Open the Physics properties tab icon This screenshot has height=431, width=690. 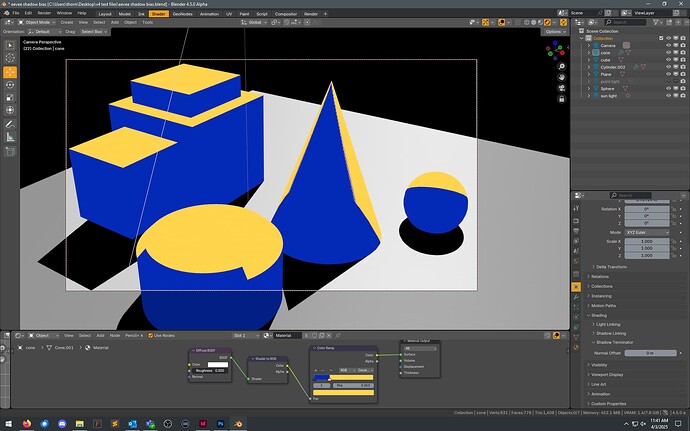pyautogui.click(x=576, y=317)
